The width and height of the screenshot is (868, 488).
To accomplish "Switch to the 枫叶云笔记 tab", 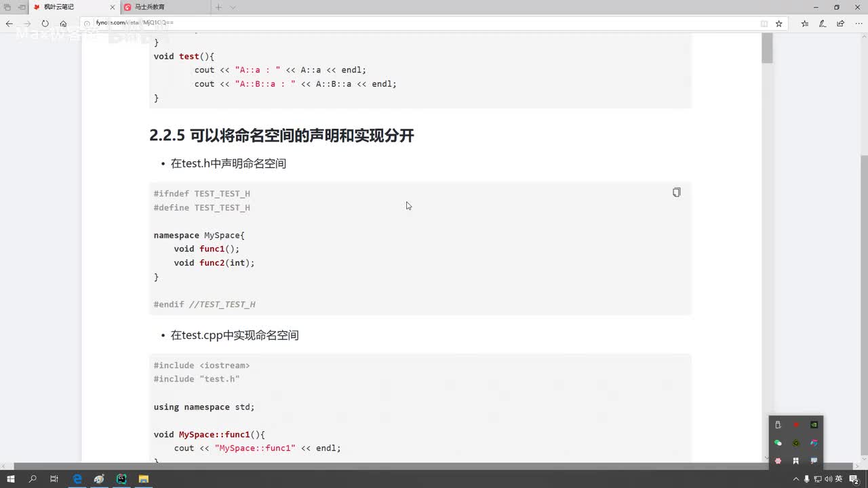I will (x=73, y=7).
